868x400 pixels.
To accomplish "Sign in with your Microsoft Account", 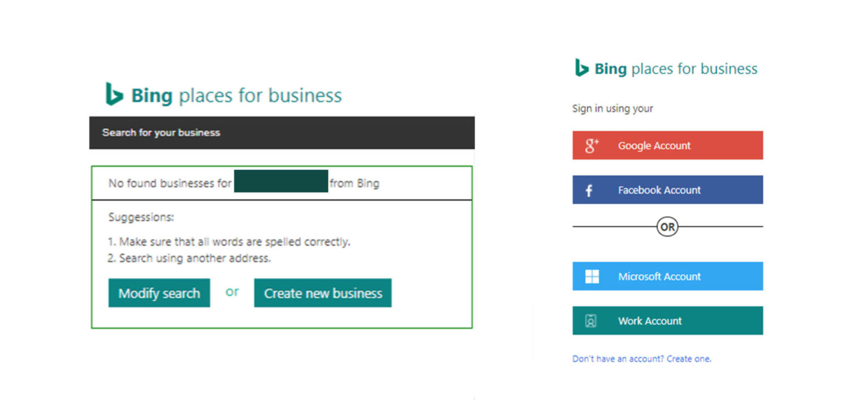I will [667, 276].
